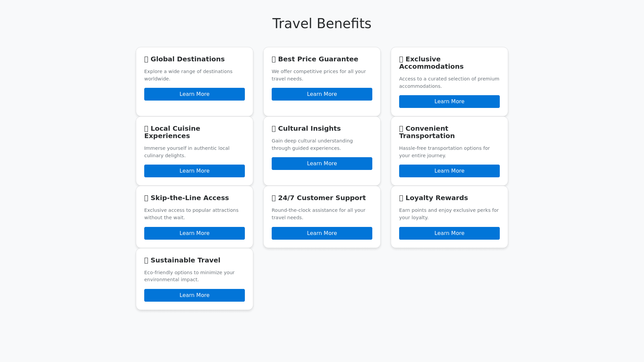The image size is (644, 362).
Task: Learn more about Global Destinations
Action: [x=195, y=94]
